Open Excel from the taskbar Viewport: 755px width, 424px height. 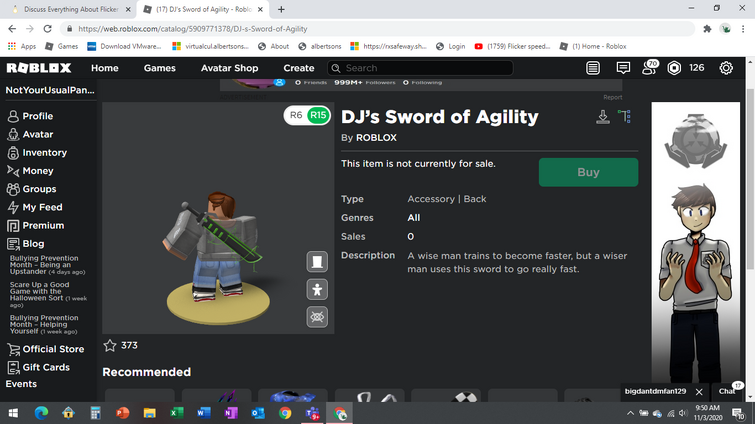177,413
